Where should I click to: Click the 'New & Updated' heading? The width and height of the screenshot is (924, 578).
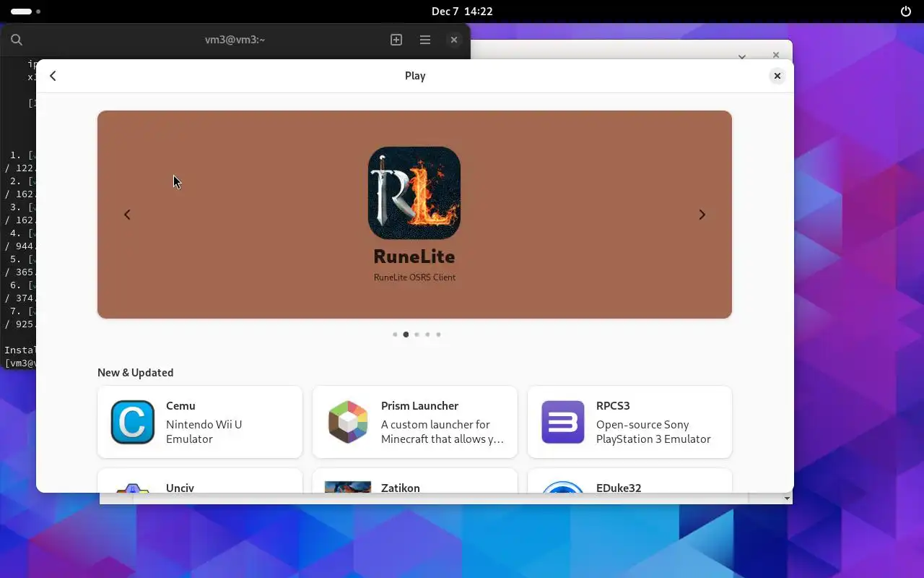pyautogui.click(x=136, y=373)
